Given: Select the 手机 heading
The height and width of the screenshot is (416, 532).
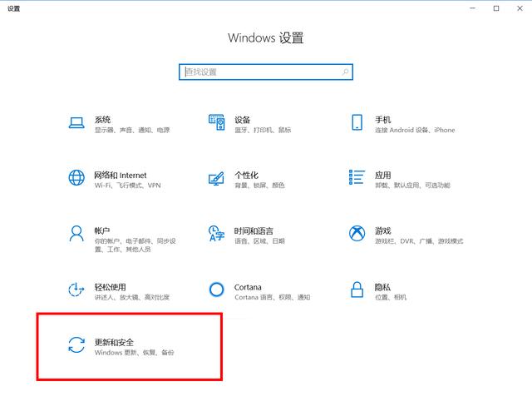Looking at the screenshot, I should 382,120.
